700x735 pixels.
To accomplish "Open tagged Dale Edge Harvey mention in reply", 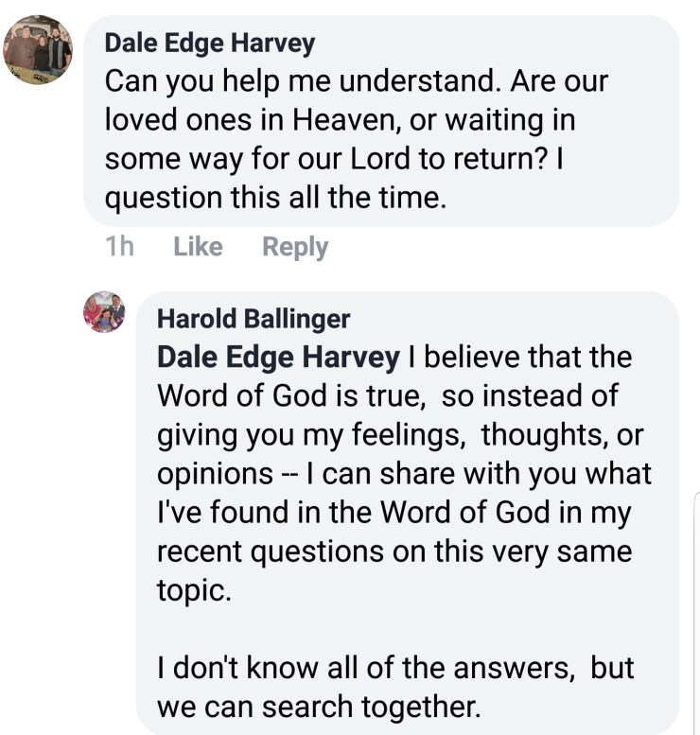I will click(x=278, y=359).
